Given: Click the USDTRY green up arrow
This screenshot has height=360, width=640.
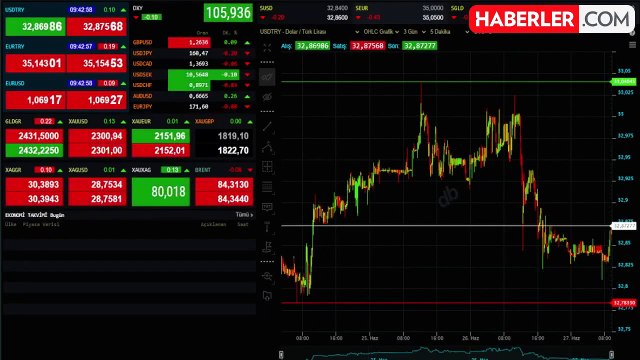Looking at the screenshot, I should (123, 10).
